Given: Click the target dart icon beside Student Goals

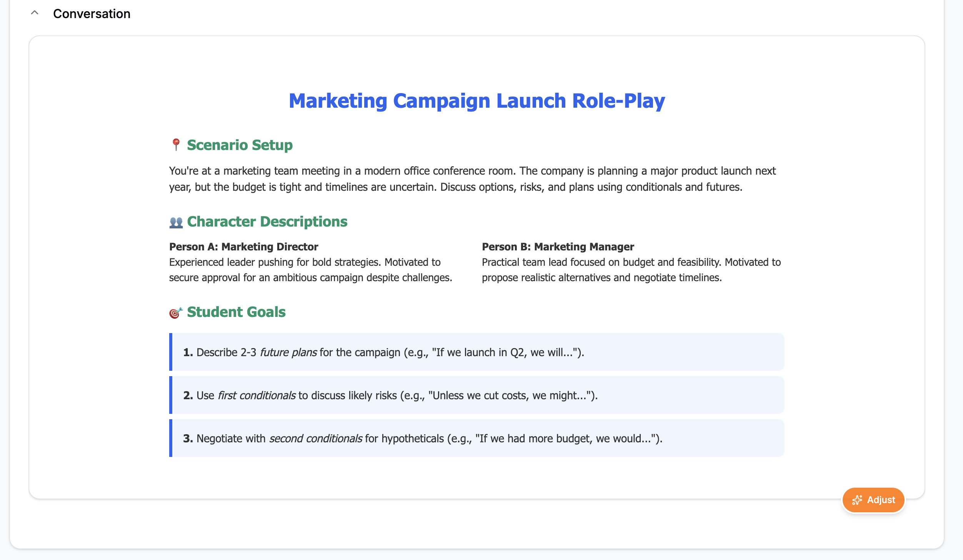Looking at the screenshot, I should [176, 312].
